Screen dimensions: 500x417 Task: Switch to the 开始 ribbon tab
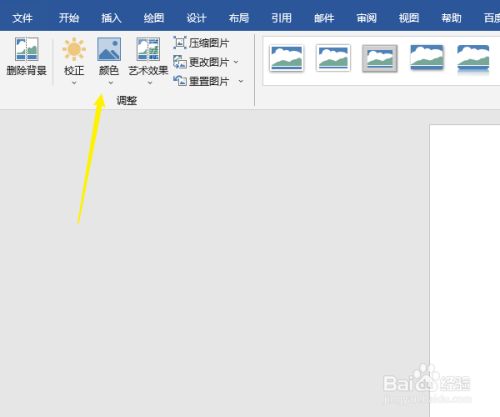click(69, 18)
